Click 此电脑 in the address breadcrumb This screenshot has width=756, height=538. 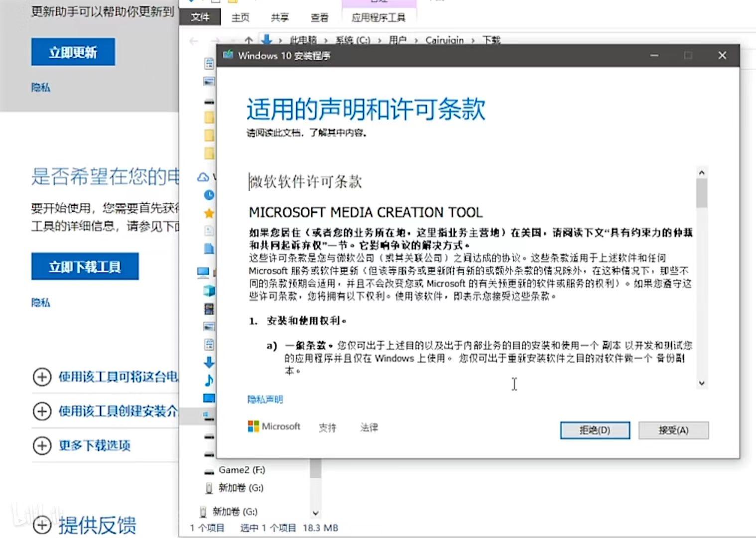303,40
